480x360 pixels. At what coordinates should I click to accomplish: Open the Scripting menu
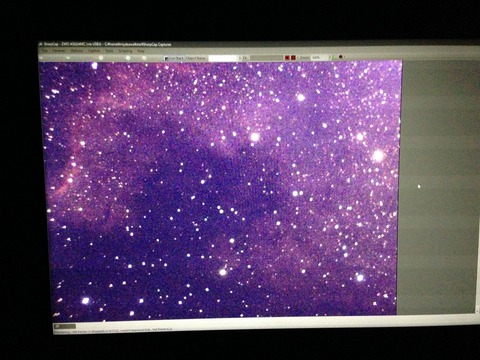click(x=125, y=51)
